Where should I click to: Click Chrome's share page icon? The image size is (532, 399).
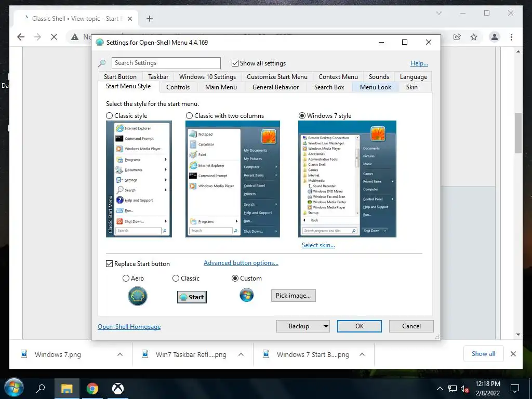click(x=457, y=37)
